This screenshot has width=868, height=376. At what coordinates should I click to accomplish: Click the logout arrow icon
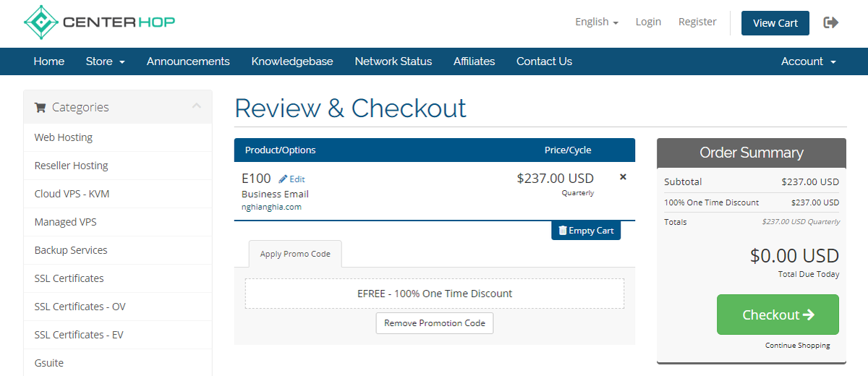[x=831, y=22]
